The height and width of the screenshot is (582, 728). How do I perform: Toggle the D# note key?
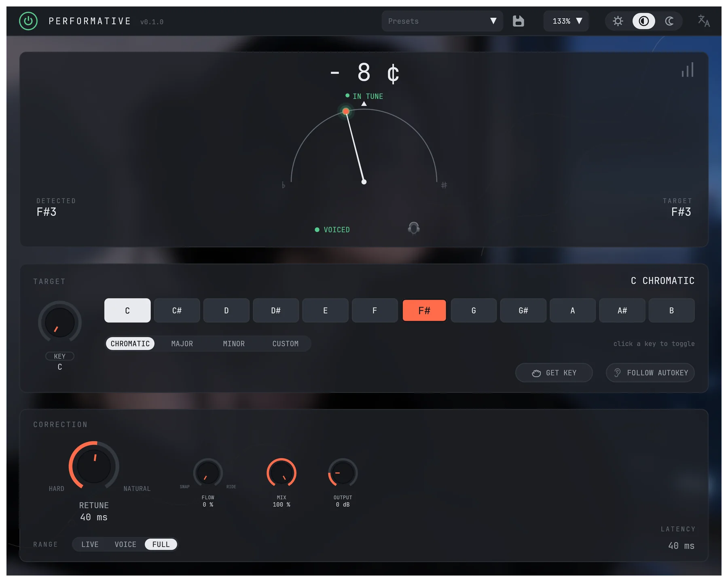276,310
